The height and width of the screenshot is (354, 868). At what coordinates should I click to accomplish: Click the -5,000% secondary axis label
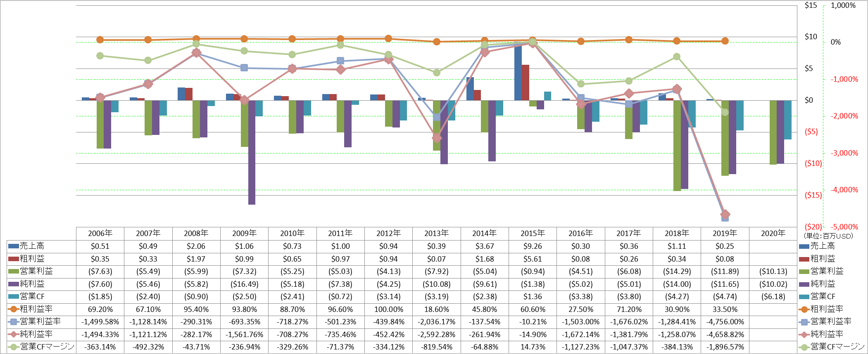point(844,227)
